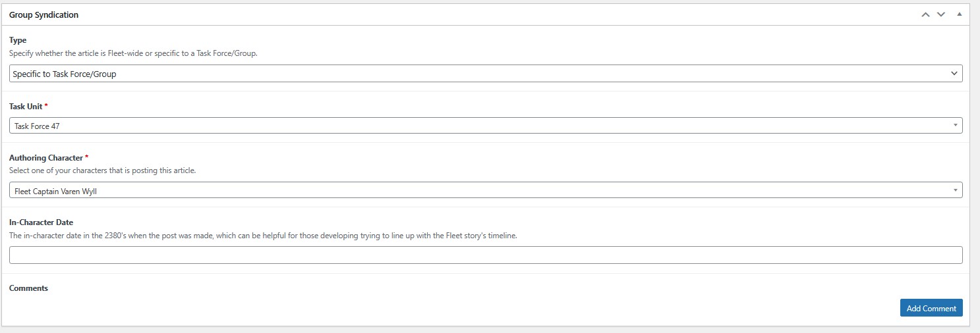Click the 'Select one of your characters' hint
This screenshot has width=980, height=333.
(x=102, y=170)
